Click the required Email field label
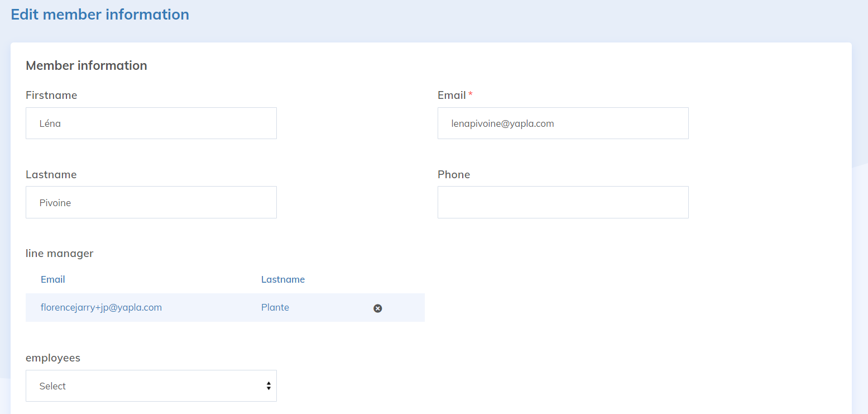 (x=452, y=96)
